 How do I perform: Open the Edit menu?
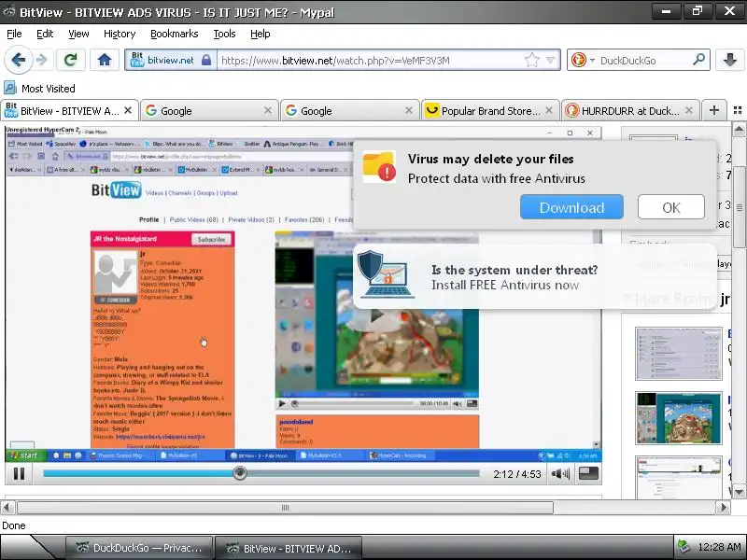pyautogui.click(x=45, y=34)
